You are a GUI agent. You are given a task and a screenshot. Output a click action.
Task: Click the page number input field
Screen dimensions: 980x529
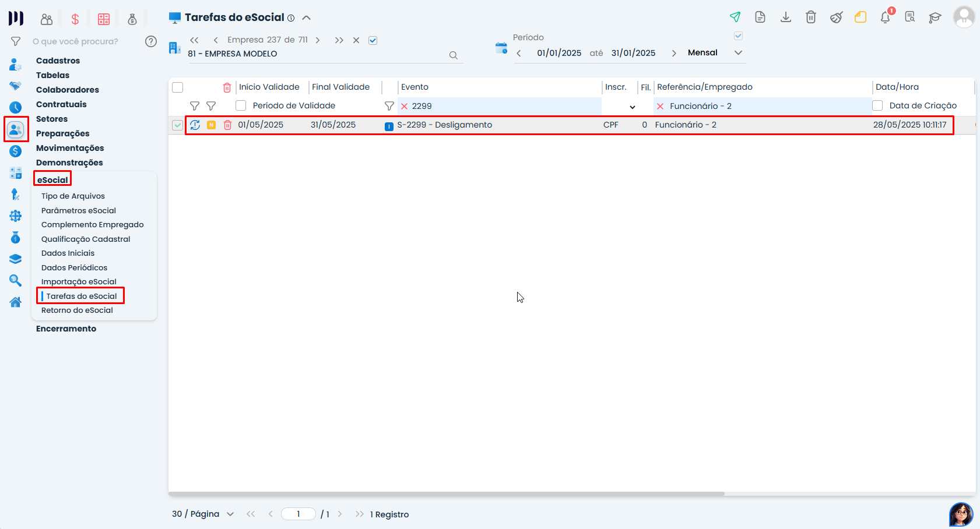(298, 514)
